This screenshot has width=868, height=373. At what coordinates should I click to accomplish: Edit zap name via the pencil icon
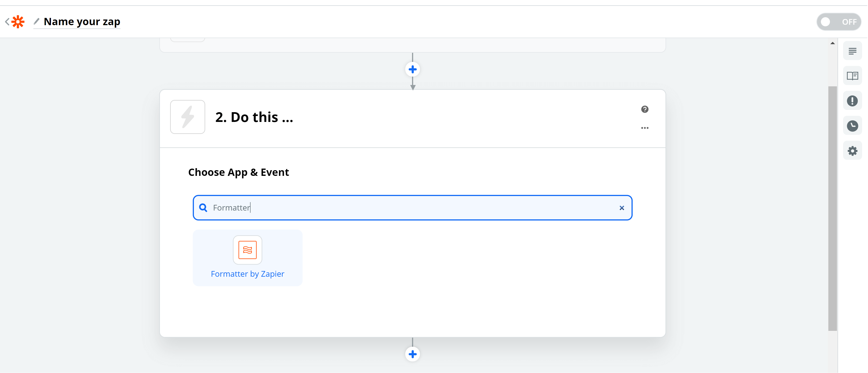pyautogui.click(x=37, y=22)
